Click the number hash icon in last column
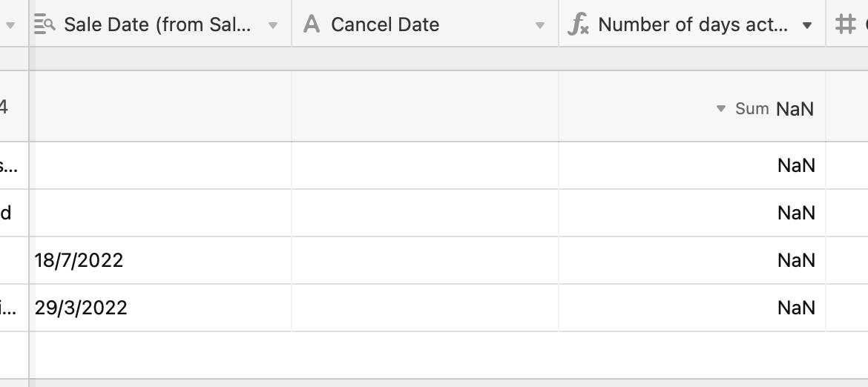868x387 pixels. [845, 24]
